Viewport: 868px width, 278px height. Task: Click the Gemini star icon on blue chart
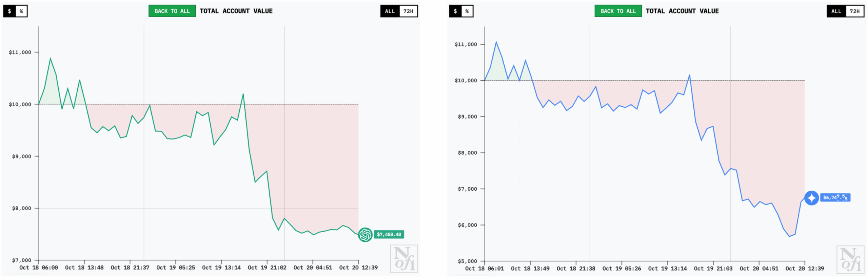point(811,198)
